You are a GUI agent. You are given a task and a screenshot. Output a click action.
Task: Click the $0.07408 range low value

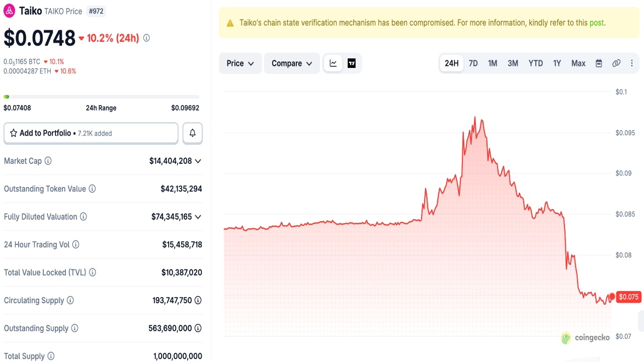click(x=17, y=108)
